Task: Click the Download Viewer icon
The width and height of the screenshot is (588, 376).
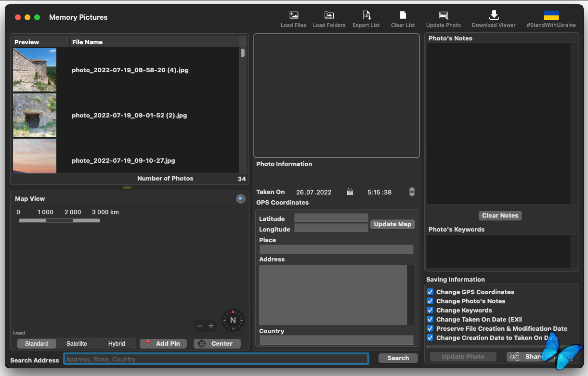Action: 494,15
